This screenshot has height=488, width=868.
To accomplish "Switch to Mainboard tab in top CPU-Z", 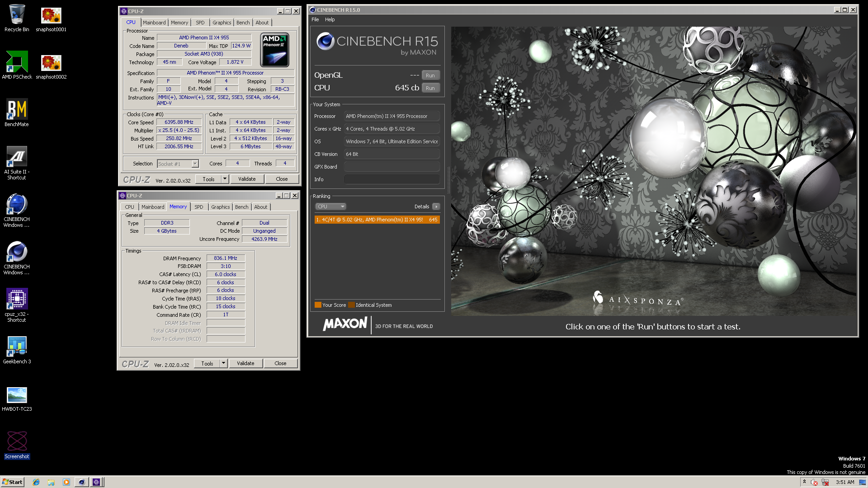I will point(154,23).
